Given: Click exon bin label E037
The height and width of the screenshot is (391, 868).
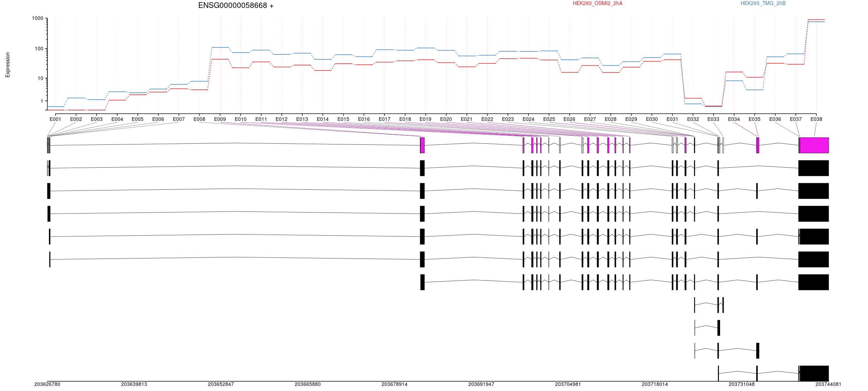Looking at the screenshot, I should tap(796, 119).
